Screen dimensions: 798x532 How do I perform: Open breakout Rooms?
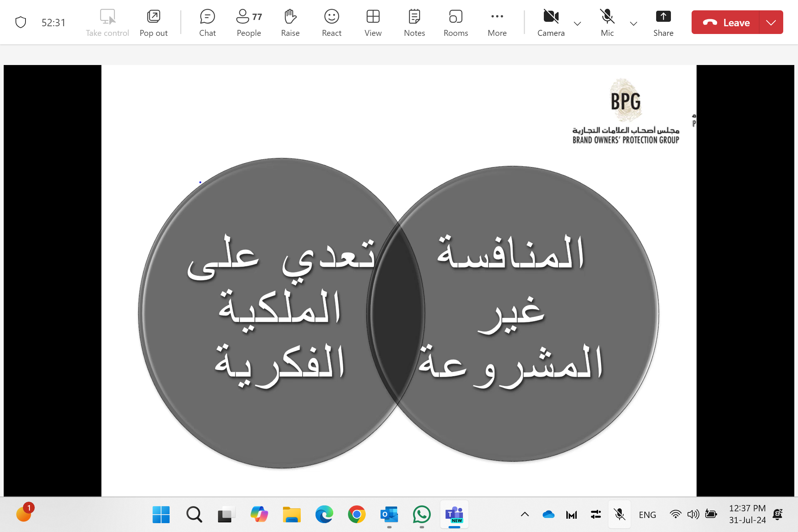pos(456,23)
